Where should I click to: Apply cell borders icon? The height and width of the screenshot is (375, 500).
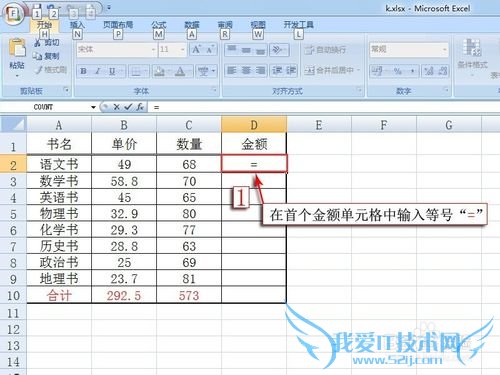[x=136, y=71]
